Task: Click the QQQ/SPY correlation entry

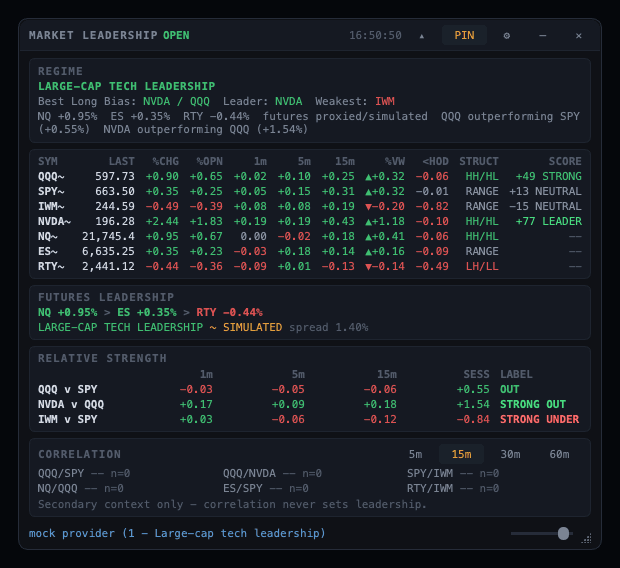Action: (x=84, y=473)
